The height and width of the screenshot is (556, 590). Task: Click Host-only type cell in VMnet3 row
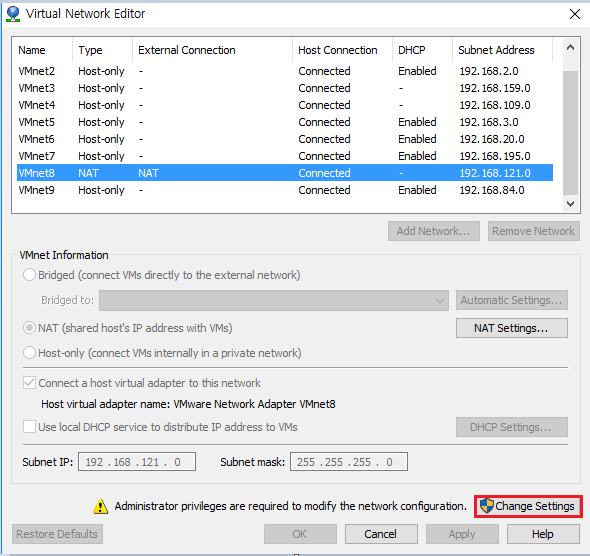click(x=101, y=88)
